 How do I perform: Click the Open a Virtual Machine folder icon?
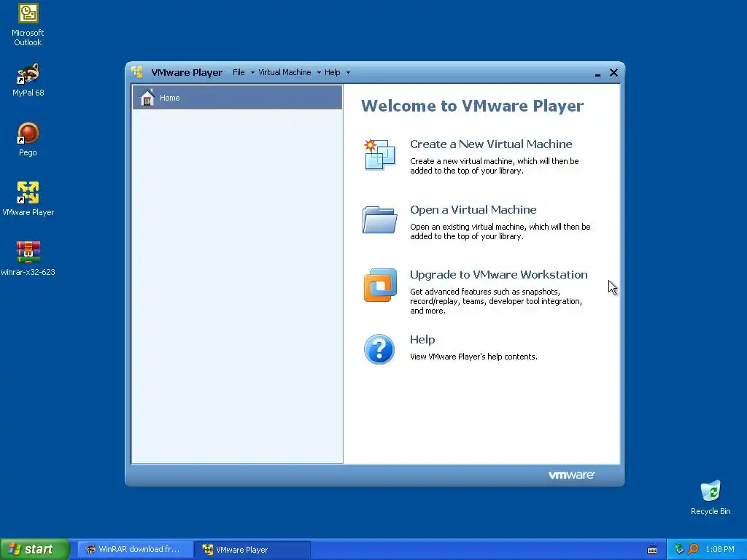379,219
